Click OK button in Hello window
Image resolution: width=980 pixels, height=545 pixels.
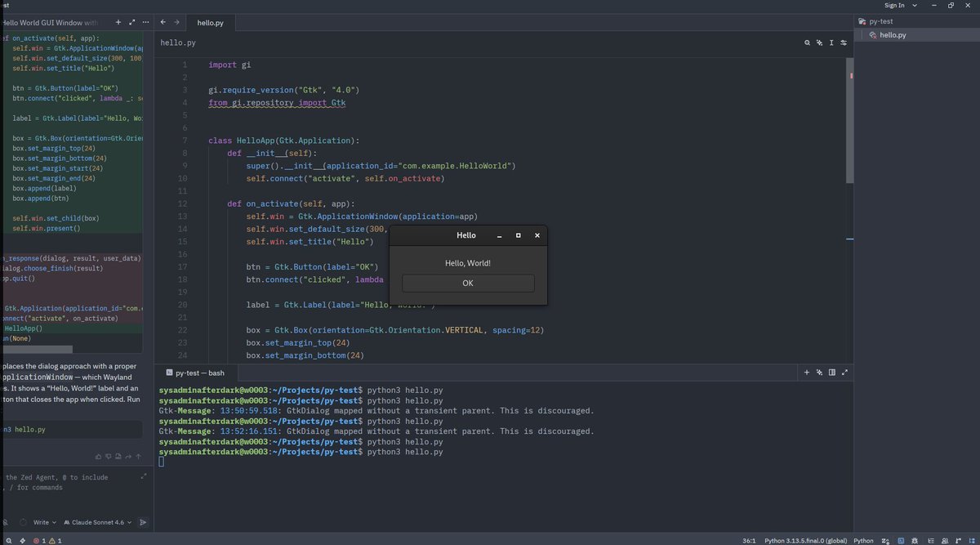(468, 283)
